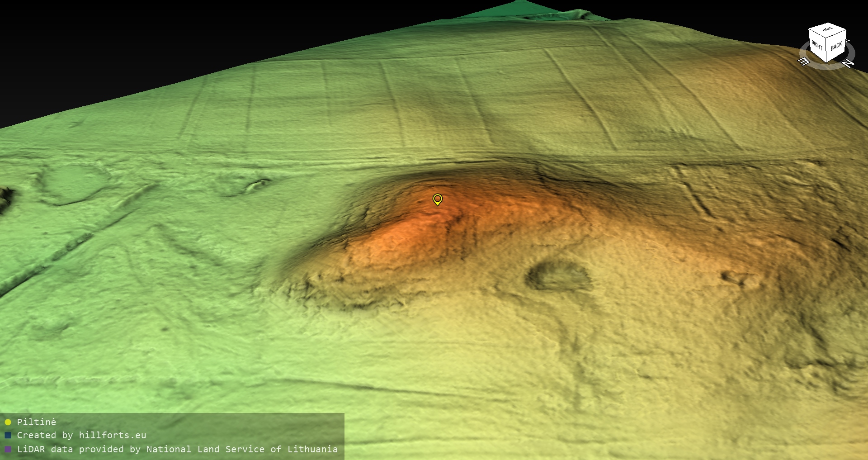The width and height of the screenshot is (868, 460).
Task: Click the yellow dot legend marker
Action: tap(8, 422)
